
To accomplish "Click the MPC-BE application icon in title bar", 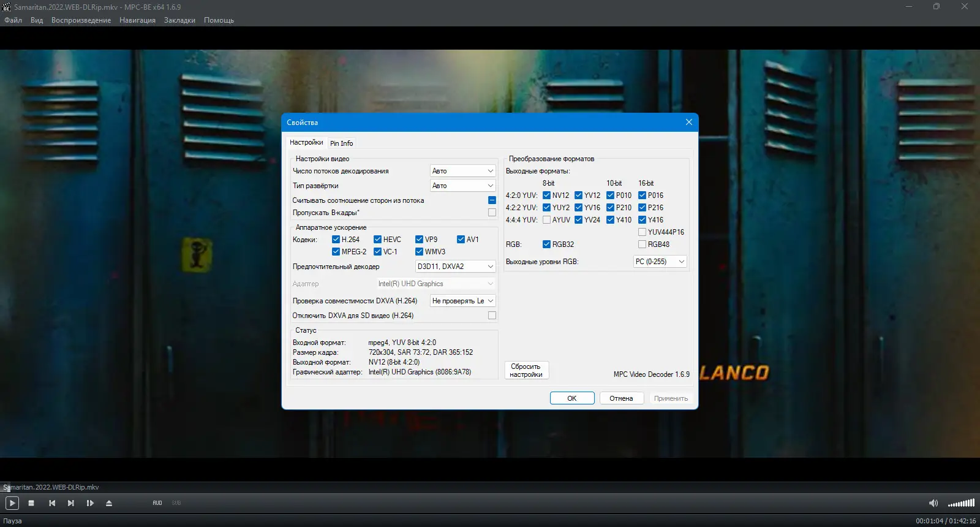I will click(7, 7).
